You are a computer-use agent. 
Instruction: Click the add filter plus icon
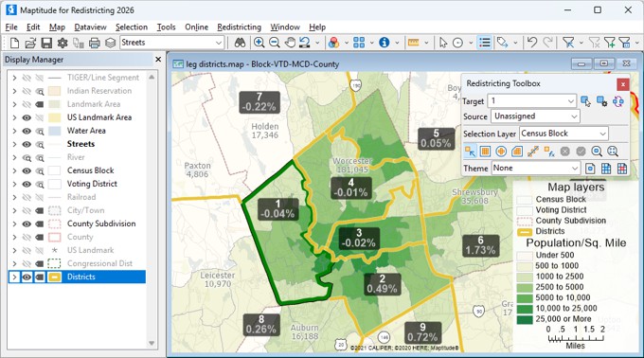pyautogui.click(x=610, y=43)
